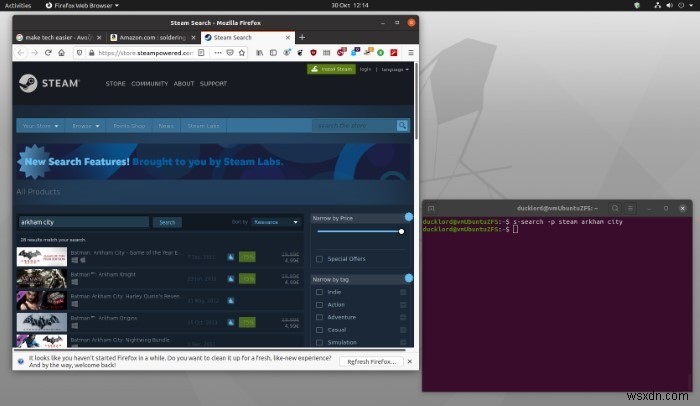Enable the Action tag filter
This screenshot has height=406, width=700.
click(x=319, y=305)
